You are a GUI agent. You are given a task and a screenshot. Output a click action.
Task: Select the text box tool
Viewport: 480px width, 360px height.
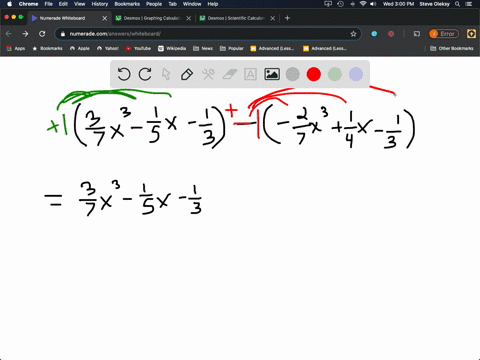250,74
